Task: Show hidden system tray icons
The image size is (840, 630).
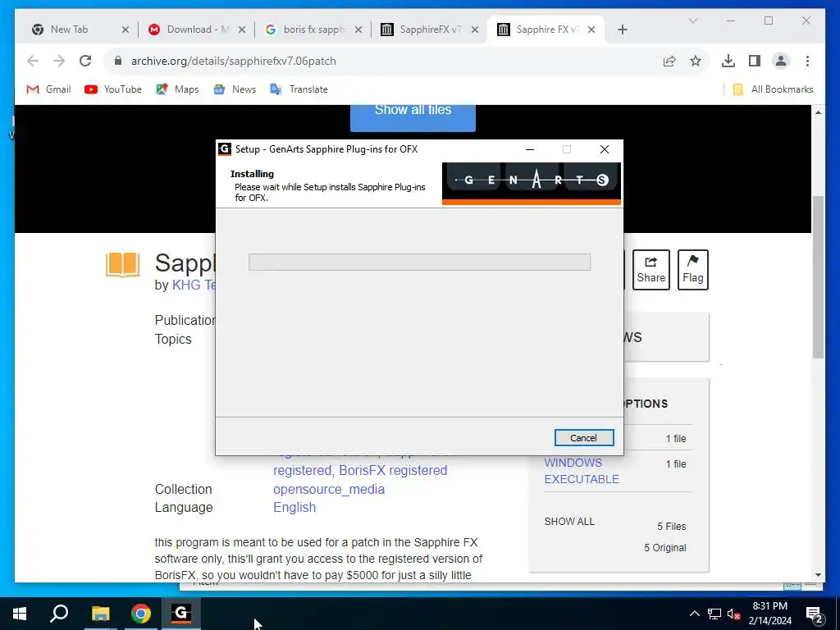Action: 694,614
